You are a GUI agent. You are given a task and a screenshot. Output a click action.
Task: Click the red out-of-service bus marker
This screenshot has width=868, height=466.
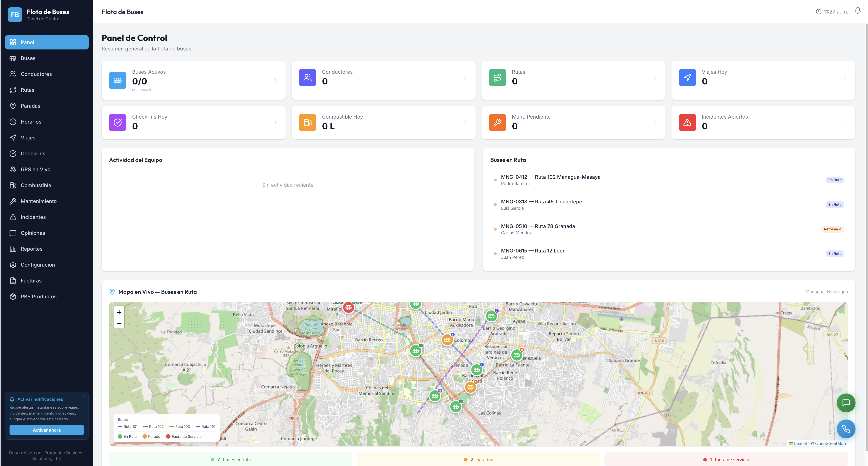point(348,307)
